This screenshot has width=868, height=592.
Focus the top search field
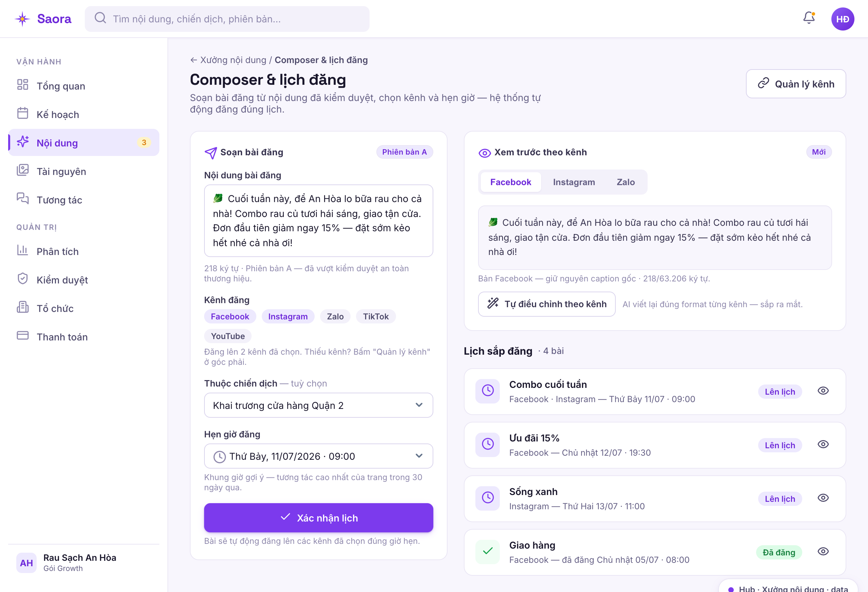(227, 19)
